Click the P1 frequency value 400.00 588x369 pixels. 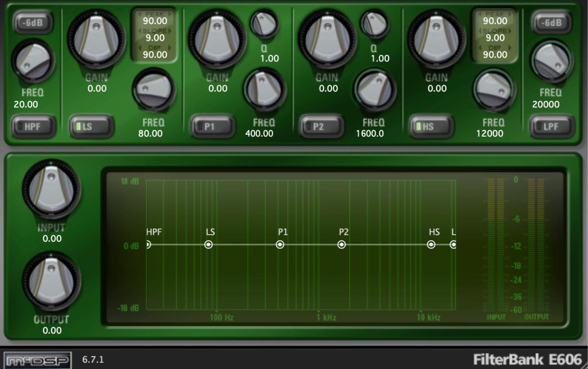pos(259,133)
